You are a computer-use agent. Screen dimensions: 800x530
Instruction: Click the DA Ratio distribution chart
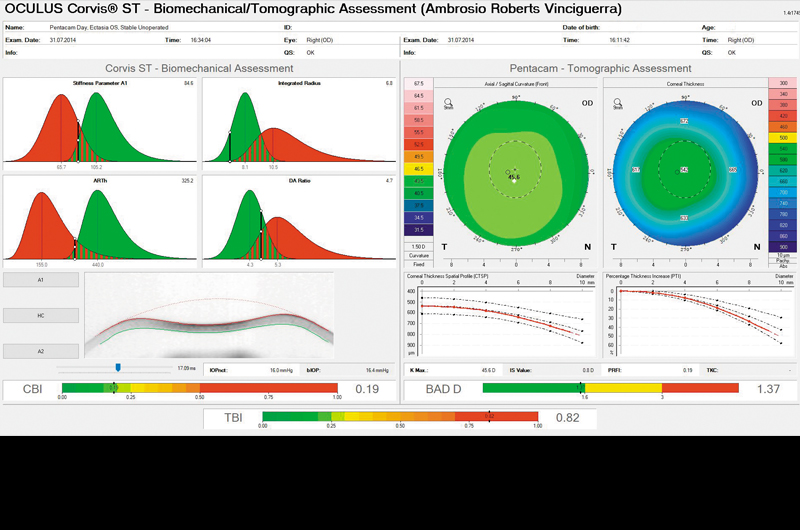(299, 222)
